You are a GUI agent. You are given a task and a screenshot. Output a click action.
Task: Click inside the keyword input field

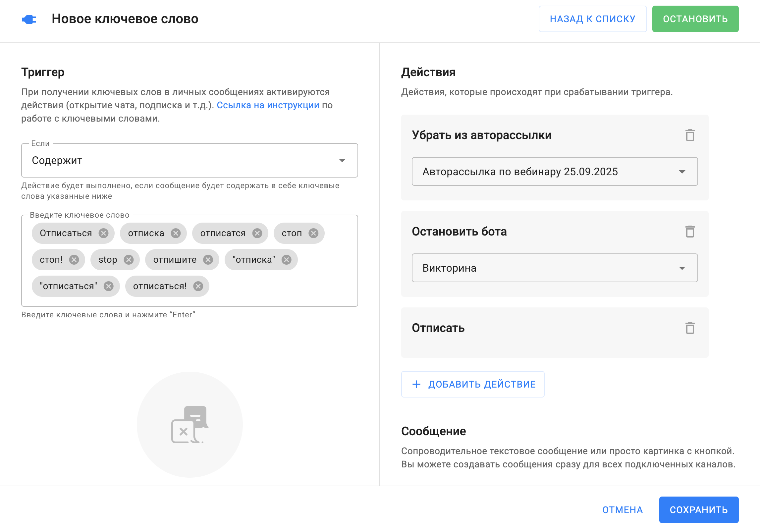(282, 287)
